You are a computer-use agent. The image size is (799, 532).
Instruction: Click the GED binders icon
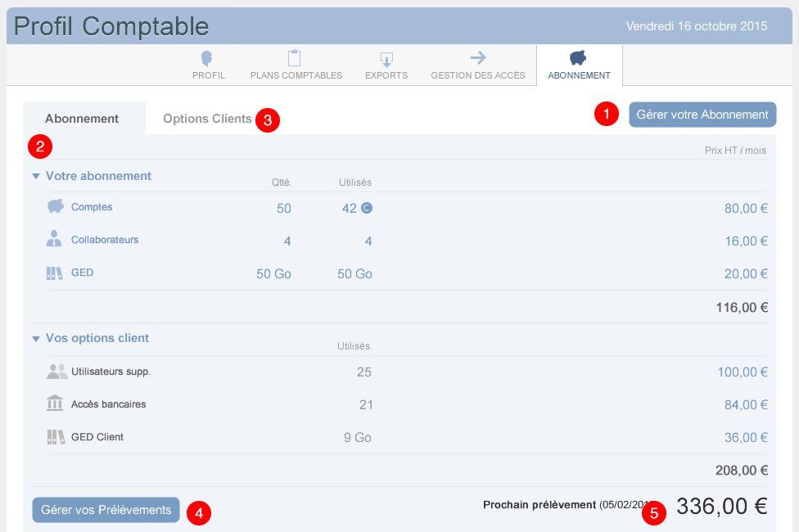55,273
